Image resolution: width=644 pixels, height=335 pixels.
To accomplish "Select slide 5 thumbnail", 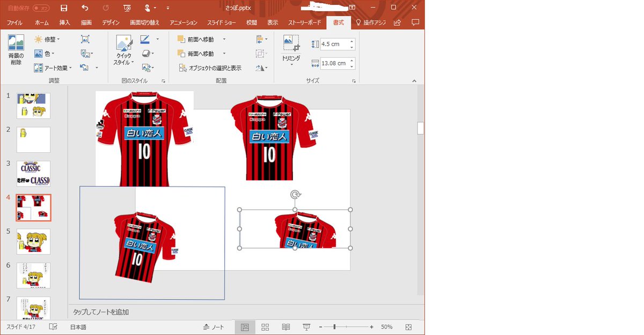I will coord(33,242).
